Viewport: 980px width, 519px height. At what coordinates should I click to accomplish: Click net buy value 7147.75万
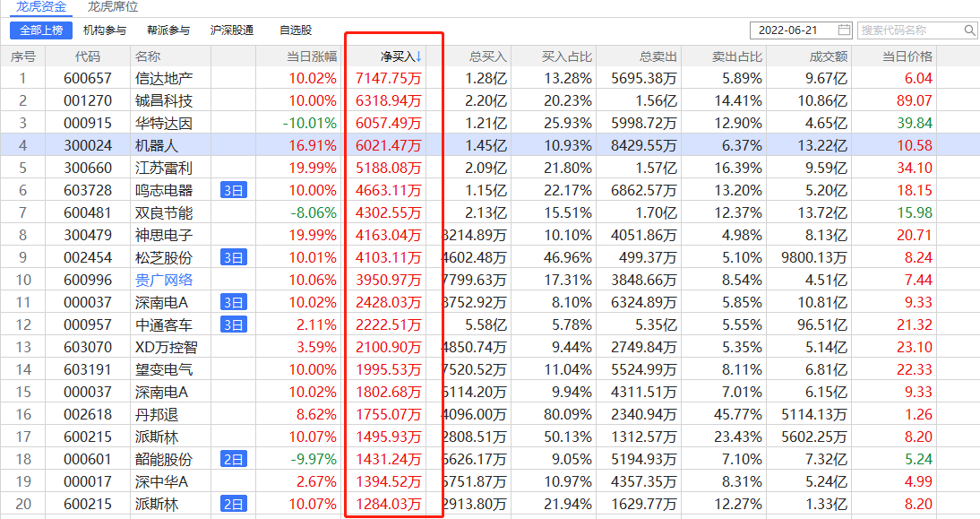pos(389,78)
